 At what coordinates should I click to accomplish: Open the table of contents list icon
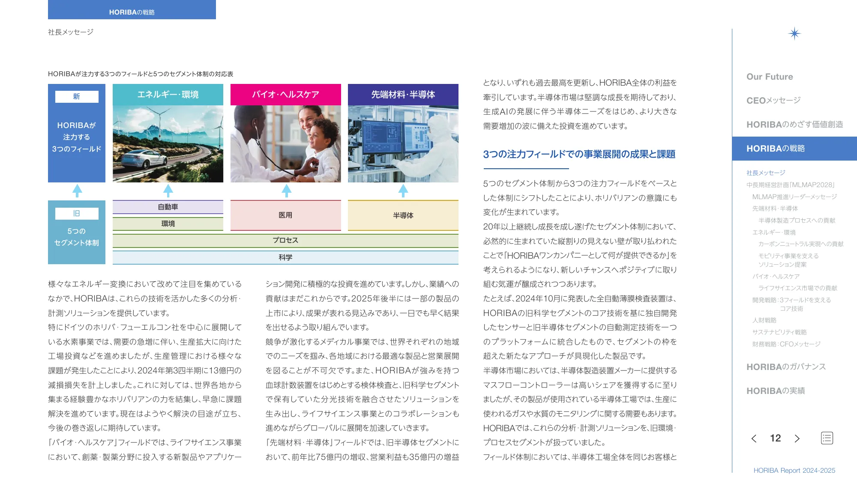pyautogui.click(x=827, y=438)
